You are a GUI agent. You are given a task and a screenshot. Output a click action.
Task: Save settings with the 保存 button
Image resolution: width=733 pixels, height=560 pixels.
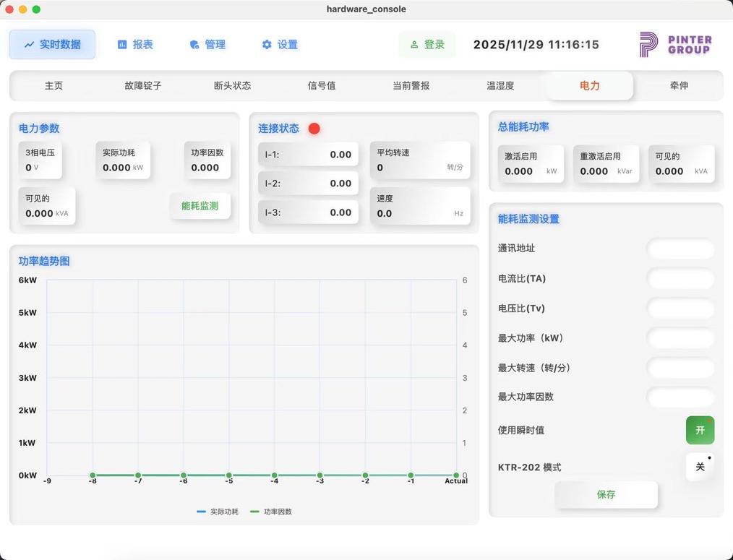(606, 495)
